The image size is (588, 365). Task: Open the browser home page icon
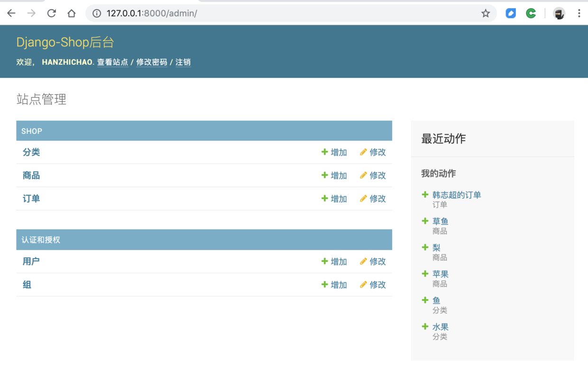pos(71,13)
